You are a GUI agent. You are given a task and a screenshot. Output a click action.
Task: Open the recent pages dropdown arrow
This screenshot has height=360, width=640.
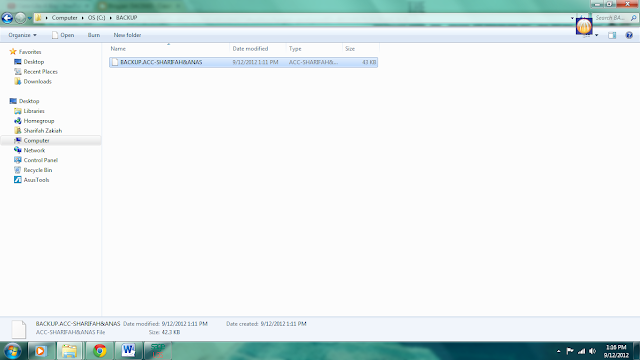29,18
